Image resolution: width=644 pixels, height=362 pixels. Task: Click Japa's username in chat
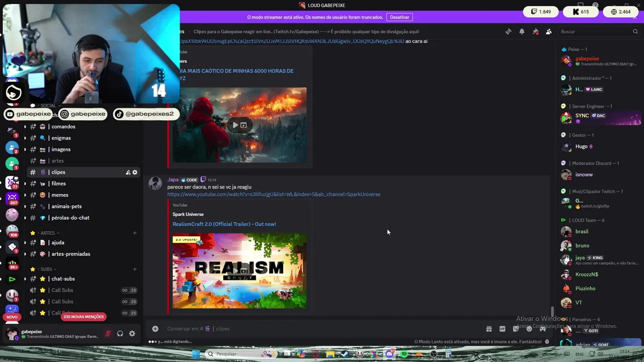(173, 179)
